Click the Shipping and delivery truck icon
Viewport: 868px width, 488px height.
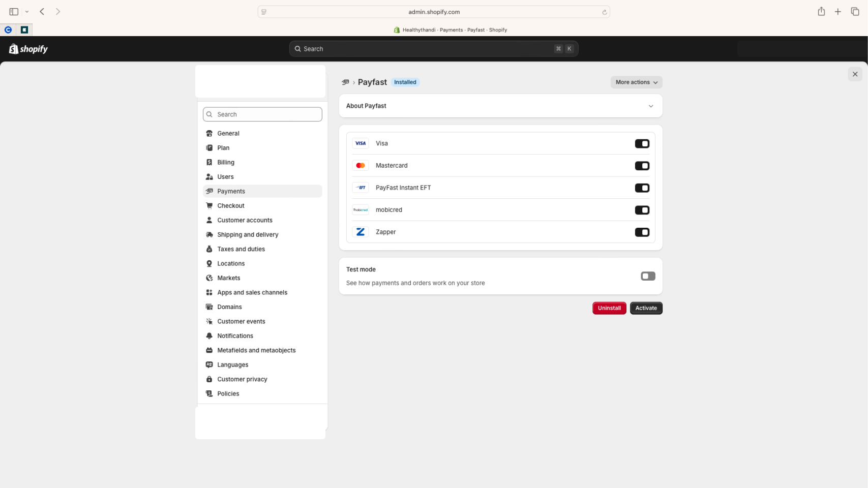click(209, 234)
